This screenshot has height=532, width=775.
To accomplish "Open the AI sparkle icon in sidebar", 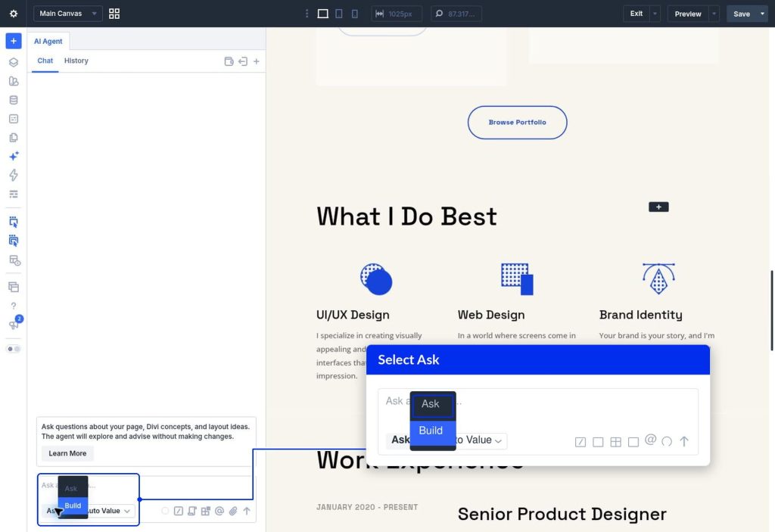I will (x=14, y=156).
